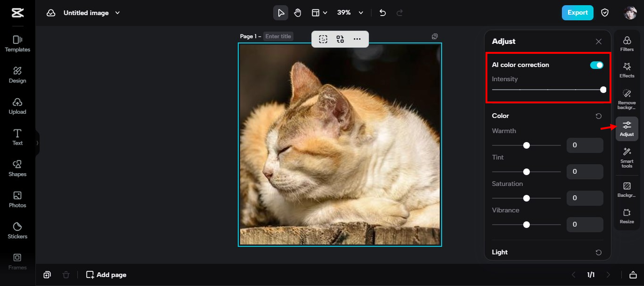Click the Vibrance slider handle
Screen dimensions: 644x286
(526, 225)
